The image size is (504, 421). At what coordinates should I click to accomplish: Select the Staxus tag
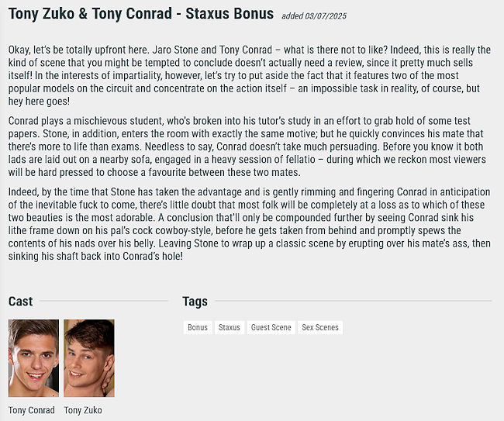point(230,327)
